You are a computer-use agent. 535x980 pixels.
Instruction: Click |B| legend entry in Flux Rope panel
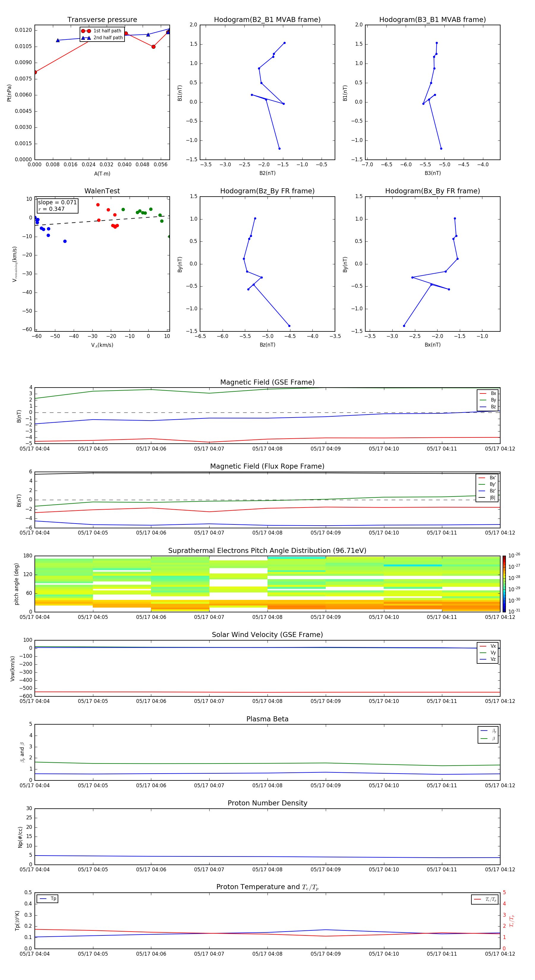[x=487, y=498]
